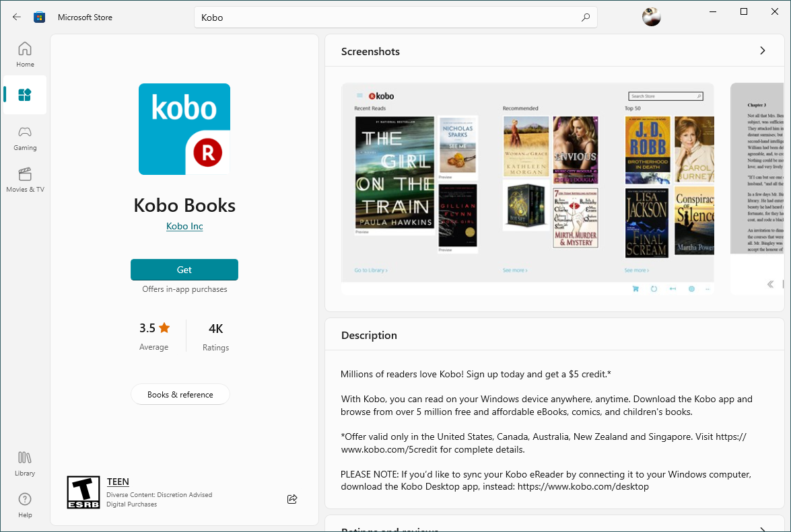Screen dimensions: 791x532
Task: Open Help from the sidebar
Action: pyautogui.click(x=25, y=505)
